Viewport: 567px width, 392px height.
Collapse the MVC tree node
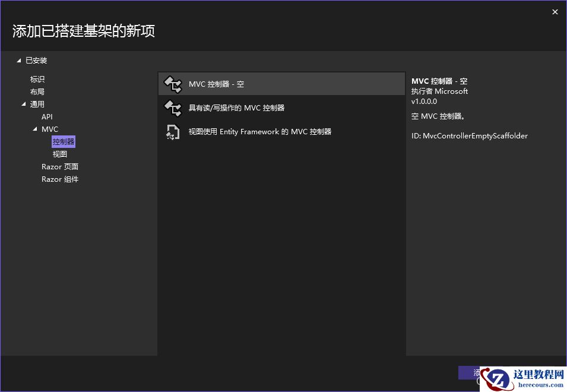point(35,129)
